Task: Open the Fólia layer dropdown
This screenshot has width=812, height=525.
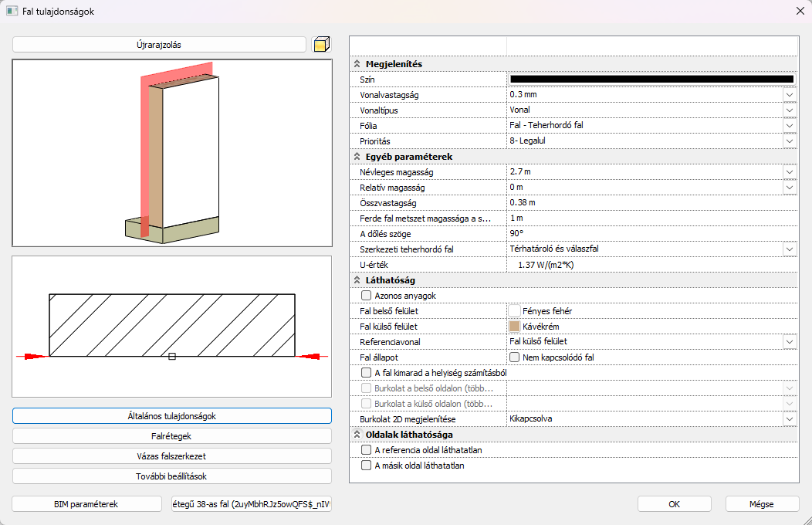Action: pyautogui.click(x=789, y=126)
